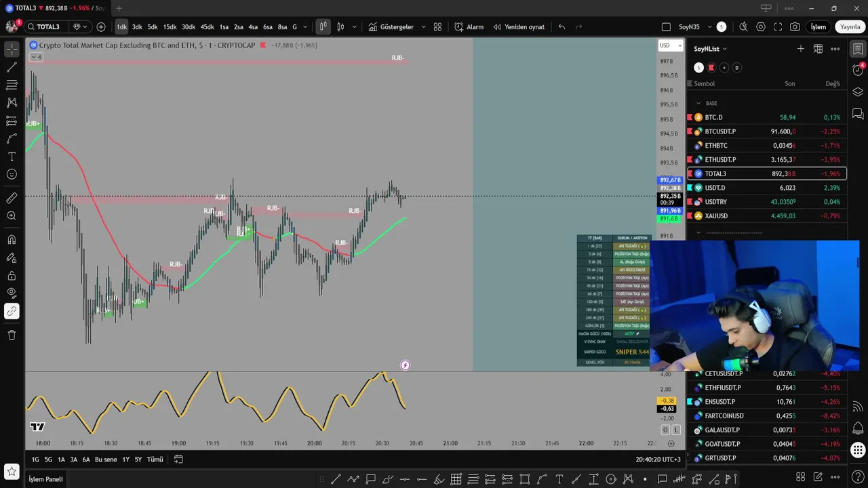Toggle the link drawings icon
The height and width of the screenshot is (488, 868).
(12, 311)
